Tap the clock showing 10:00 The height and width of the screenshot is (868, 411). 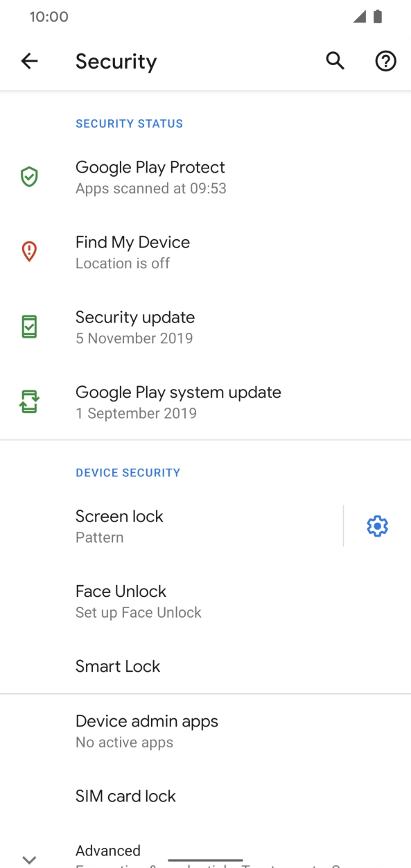(48, 17)
